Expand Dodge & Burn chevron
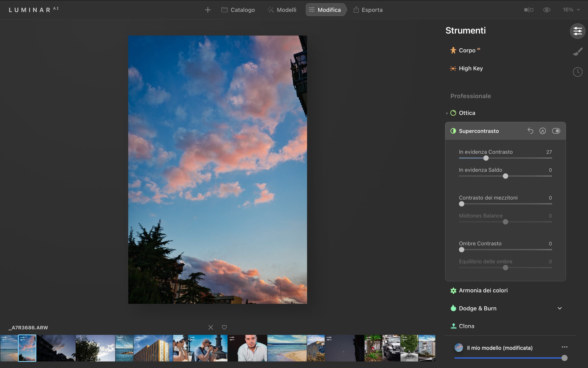 (x=560, y=308)
